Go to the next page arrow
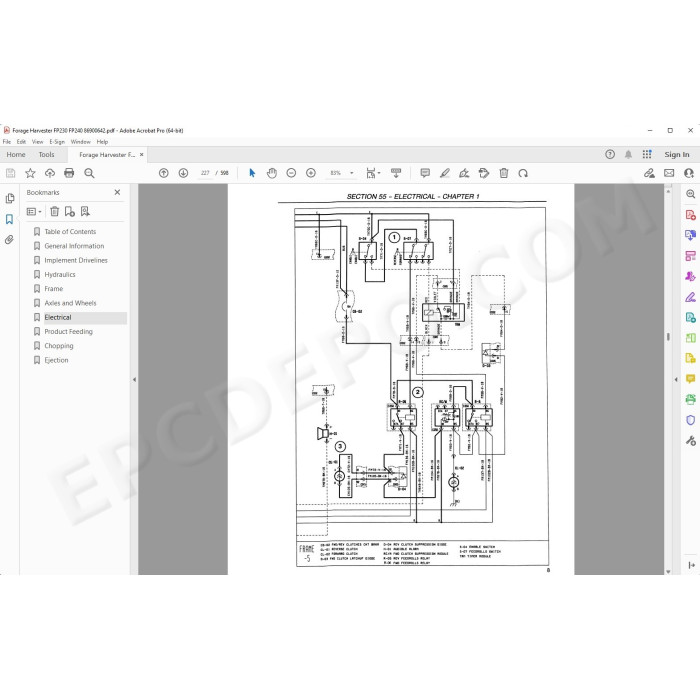The width and height of the screenshot is (700, 700). 183,173
